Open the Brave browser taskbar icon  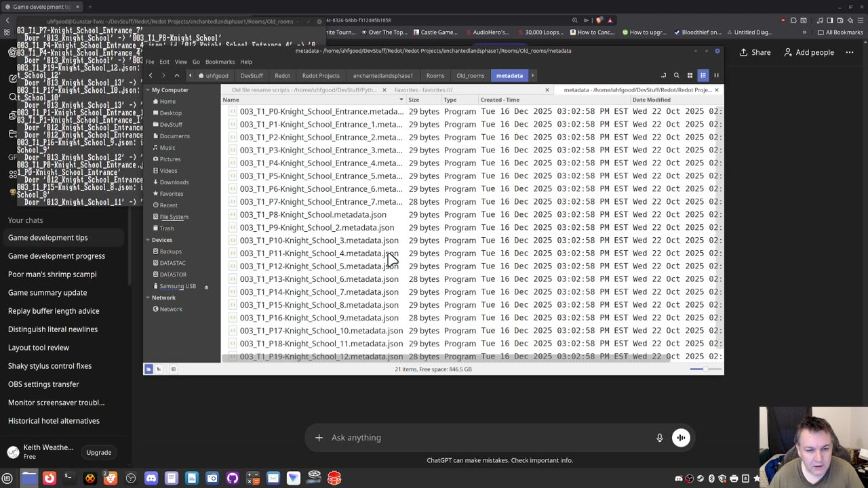(111, 479)
